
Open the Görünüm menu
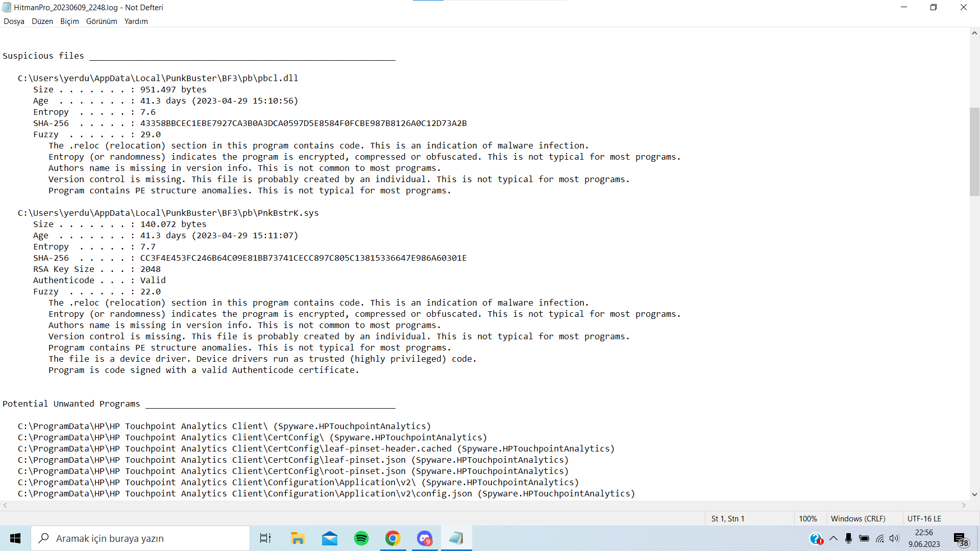[x=102, y=21]
